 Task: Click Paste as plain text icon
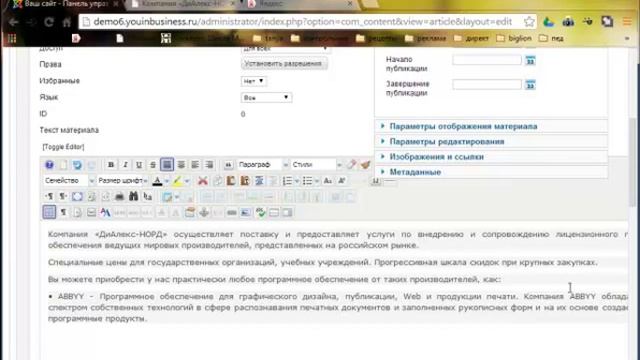click(245, 181)
